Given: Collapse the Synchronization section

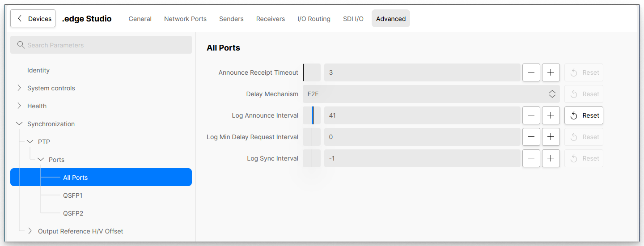Looking at the screenshot, I should (x=19, y=124).
